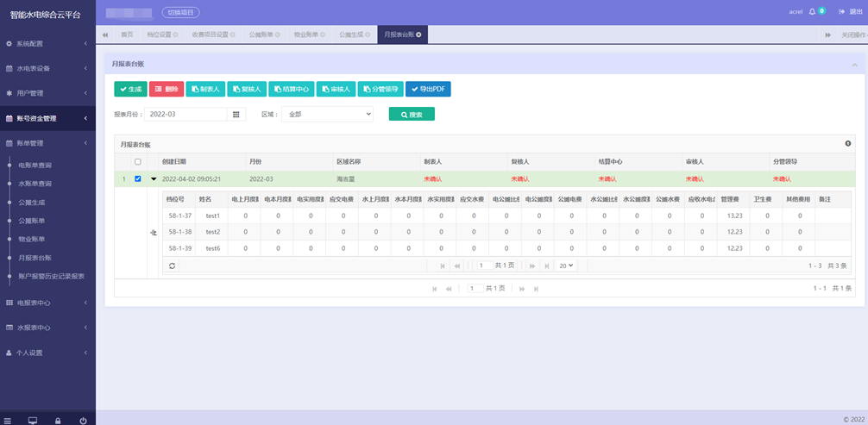Click the lock icon at sidebar bottom

58,421
